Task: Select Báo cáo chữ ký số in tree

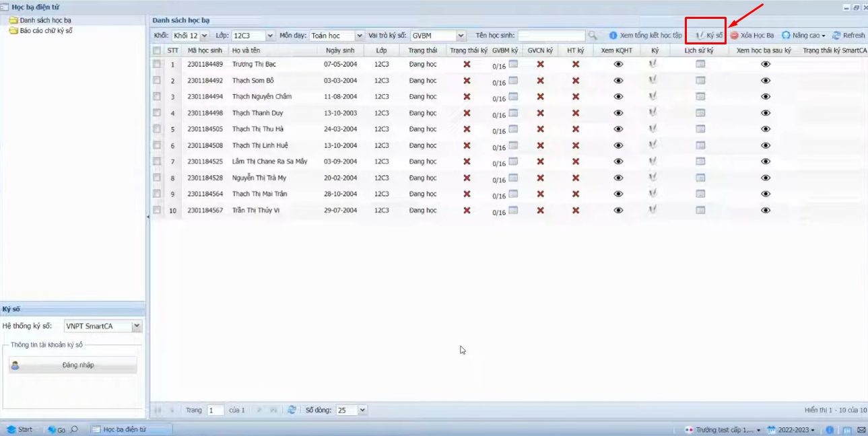Action: [46, 30]
